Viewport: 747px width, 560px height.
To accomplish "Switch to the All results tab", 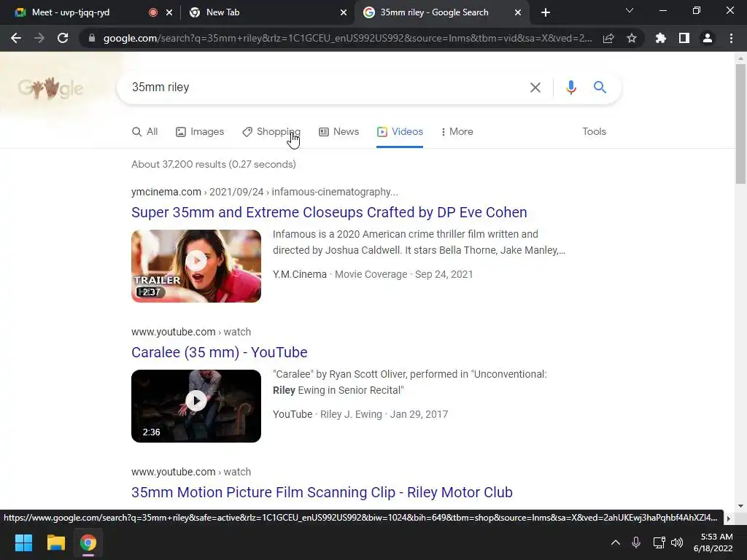I will click(x=145, y=132).
